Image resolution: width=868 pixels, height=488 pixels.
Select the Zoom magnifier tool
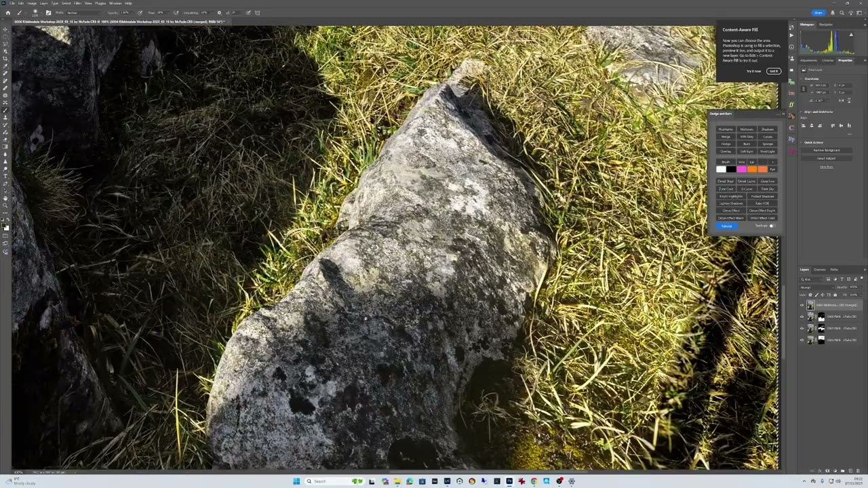pyautogui.click(x=5, y=205)
